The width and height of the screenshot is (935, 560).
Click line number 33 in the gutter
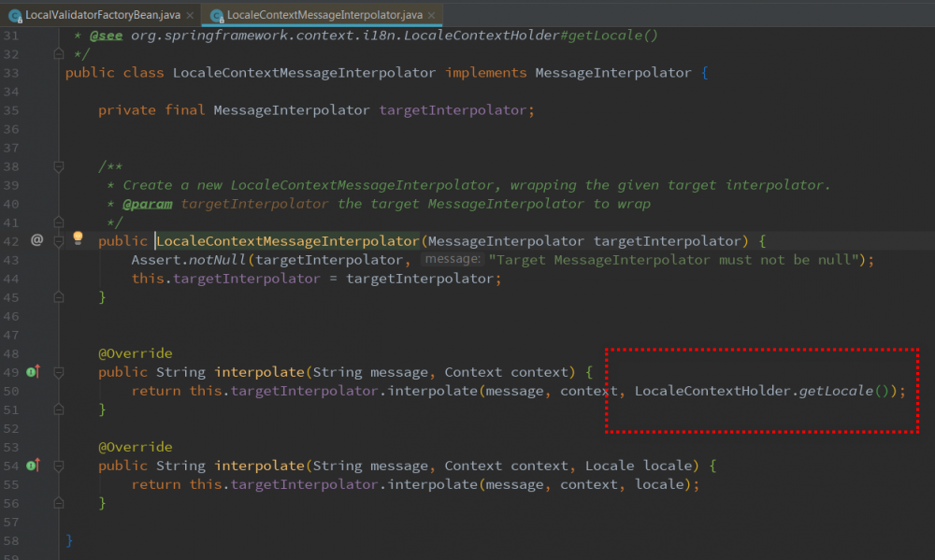tap(10, 73)
